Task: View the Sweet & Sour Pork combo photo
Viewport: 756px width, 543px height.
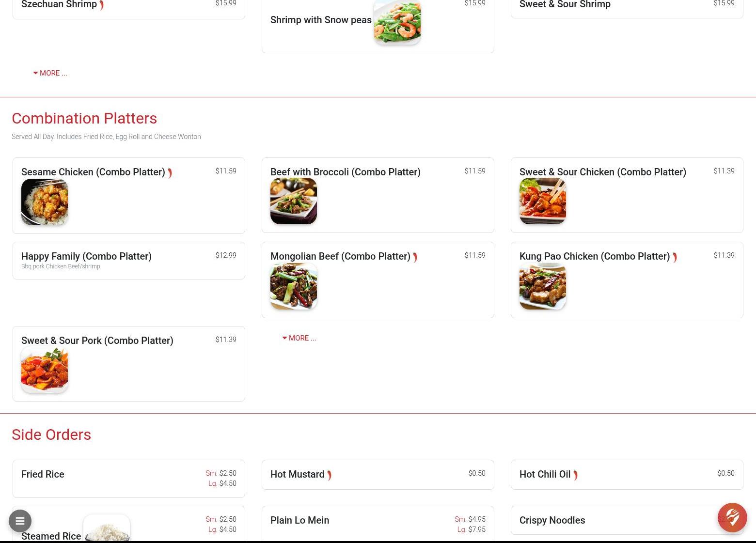Action: [45, 370]
